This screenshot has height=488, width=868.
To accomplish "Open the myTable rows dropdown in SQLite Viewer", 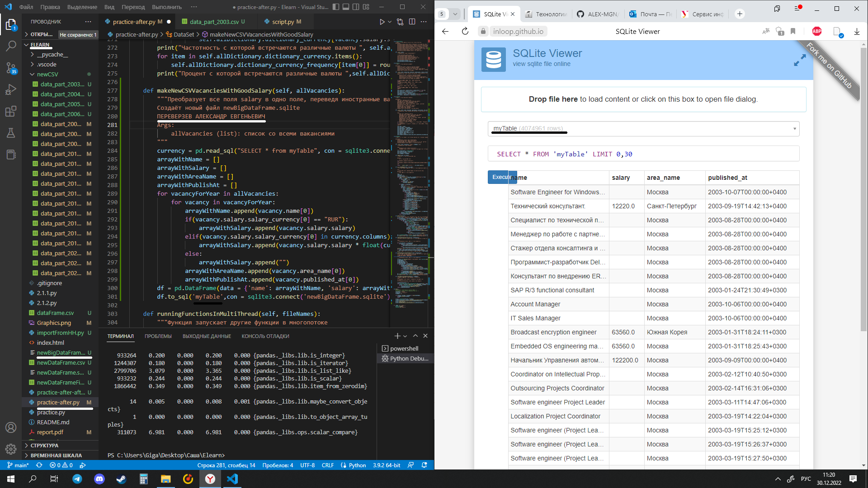I will pos(794,129).
